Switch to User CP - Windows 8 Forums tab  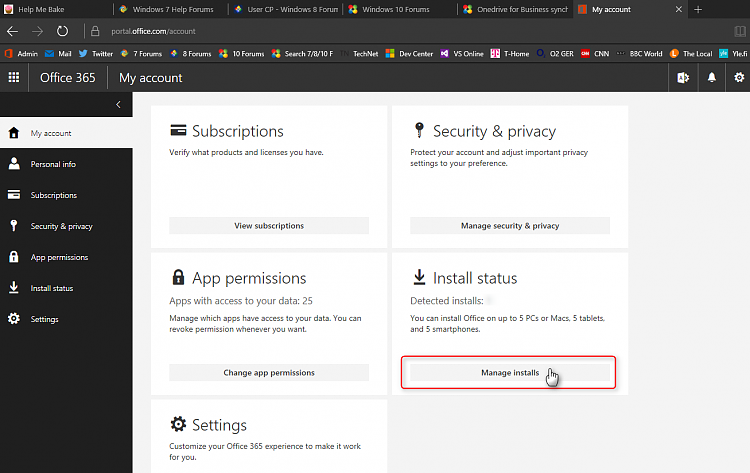coord(286,9)
